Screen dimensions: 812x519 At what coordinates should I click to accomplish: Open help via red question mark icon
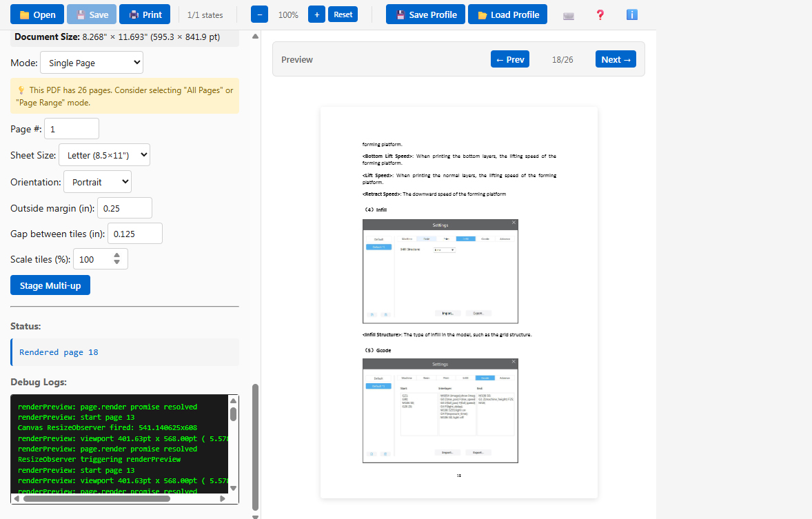point(600,15)
